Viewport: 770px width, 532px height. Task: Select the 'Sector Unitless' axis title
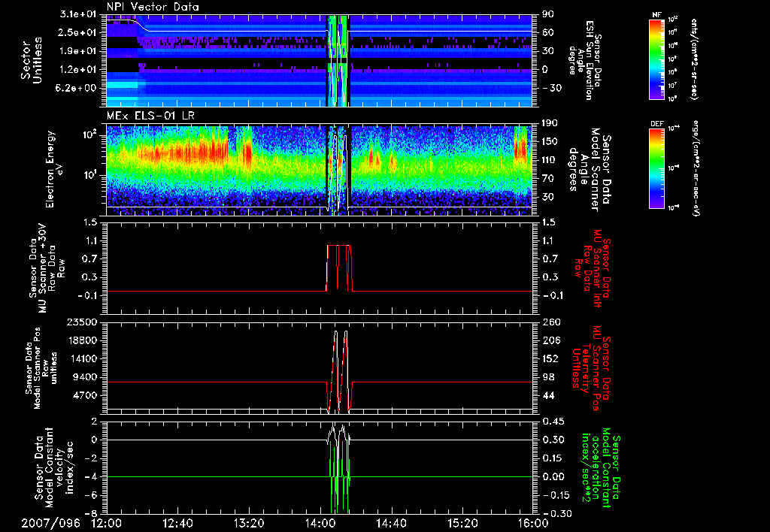point(32,60)
